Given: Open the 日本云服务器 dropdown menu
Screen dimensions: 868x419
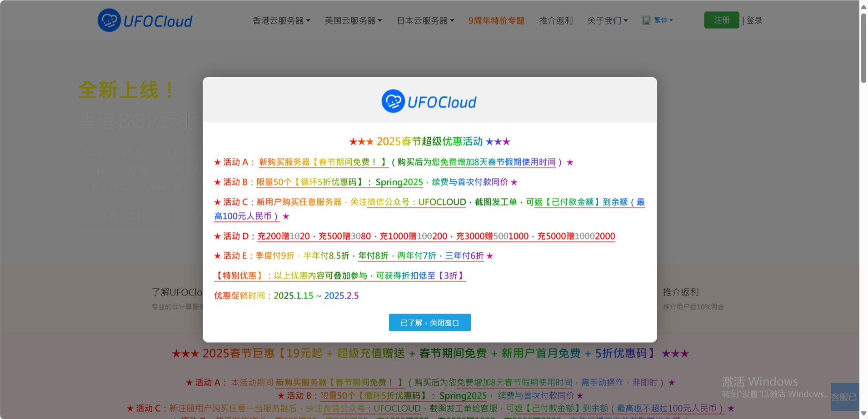Looking at the screenshot, I should [x=425, y=20].
